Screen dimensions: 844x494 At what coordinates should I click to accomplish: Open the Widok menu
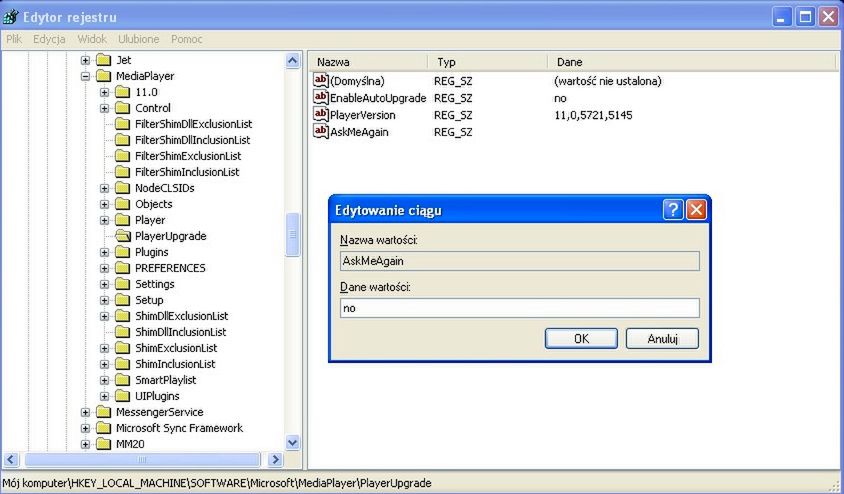(x=92, y=39)
